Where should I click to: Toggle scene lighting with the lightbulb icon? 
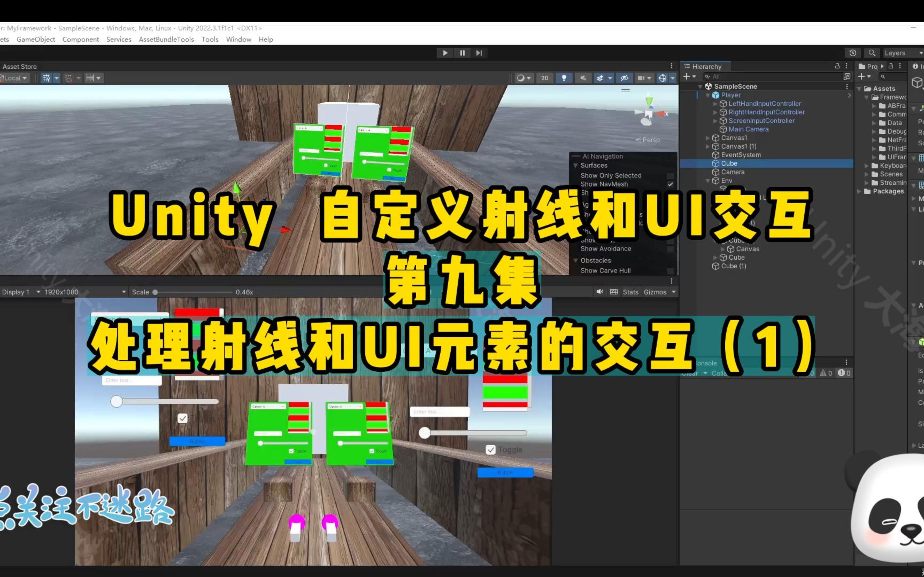click(564, 78)
